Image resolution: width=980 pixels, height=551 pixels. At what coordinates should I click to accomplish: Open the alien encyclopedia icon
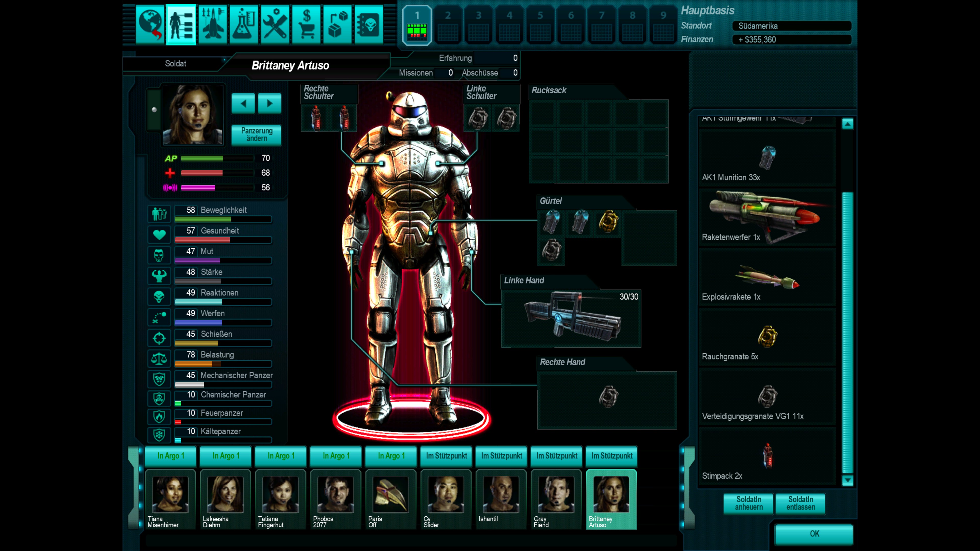pyautogui.click(x=369, y=25)
